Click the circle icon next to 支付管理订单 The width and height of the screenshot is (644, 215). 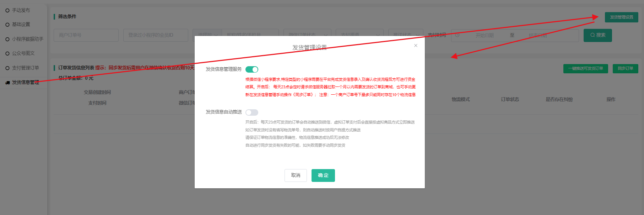(x=7, y=68)
